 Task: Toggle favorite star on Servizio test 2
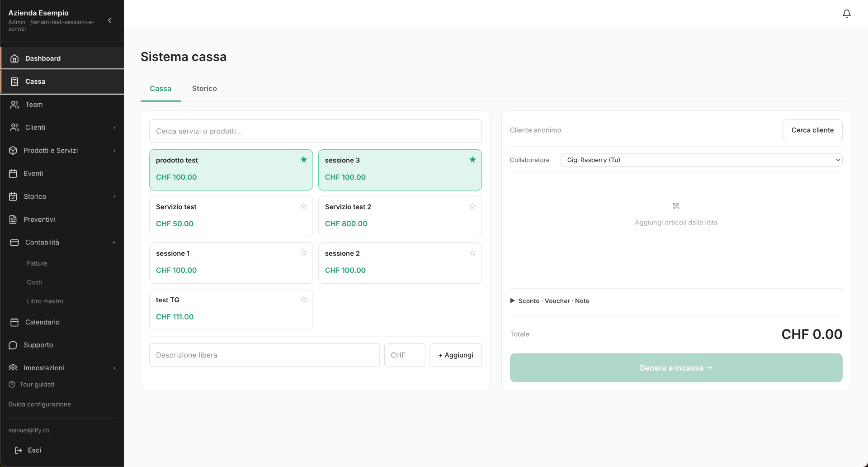(472, 206)
